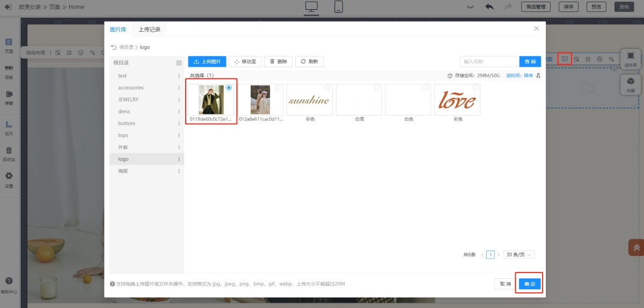Click the 移动至 move-to button

(x=245, y=62)
